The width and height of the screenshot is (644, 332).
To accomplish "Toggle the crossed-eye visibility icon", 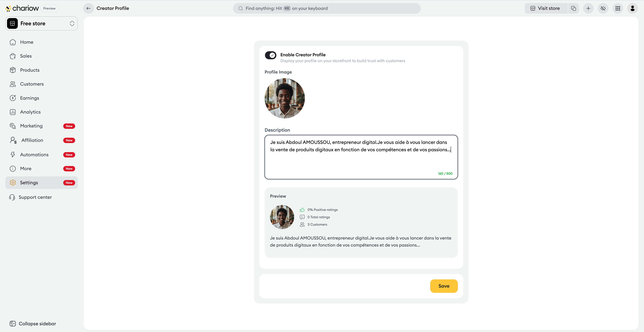I will [x=603, y=8].
